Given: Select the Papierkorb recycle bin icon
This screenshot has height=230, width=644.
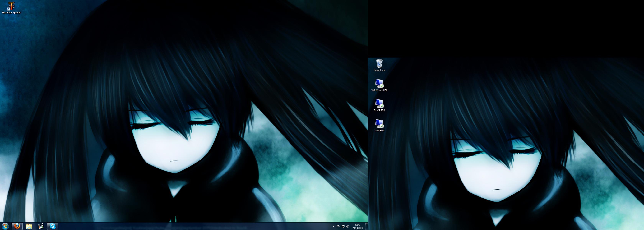Looking at the screenshot, I should point(379,63).
